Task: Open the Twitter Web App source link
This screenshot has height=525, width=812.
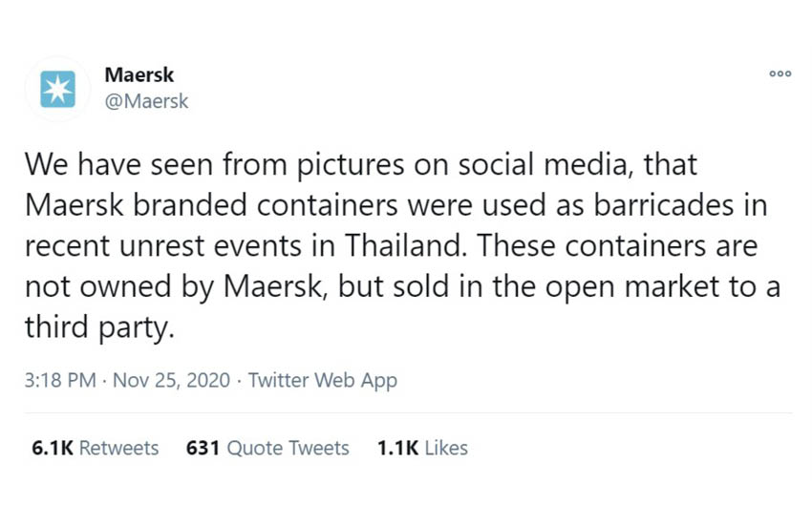Action: (322, 380)
